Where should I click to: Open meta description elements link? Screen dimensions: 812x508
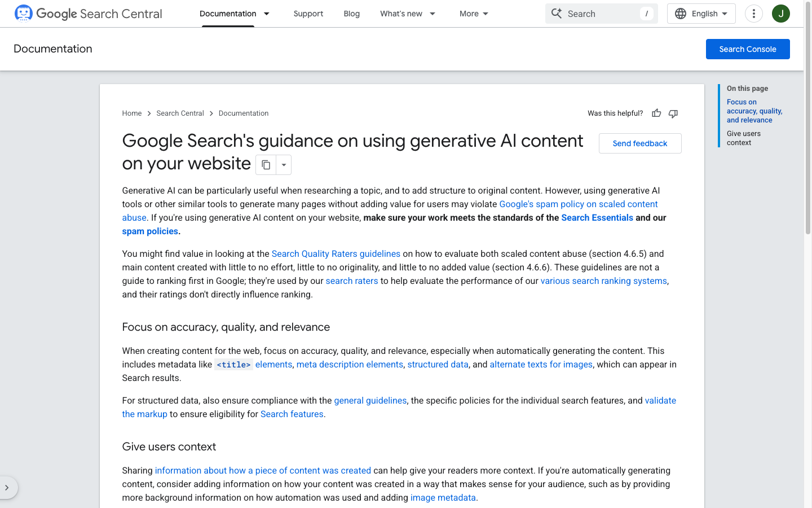(350, 365)
